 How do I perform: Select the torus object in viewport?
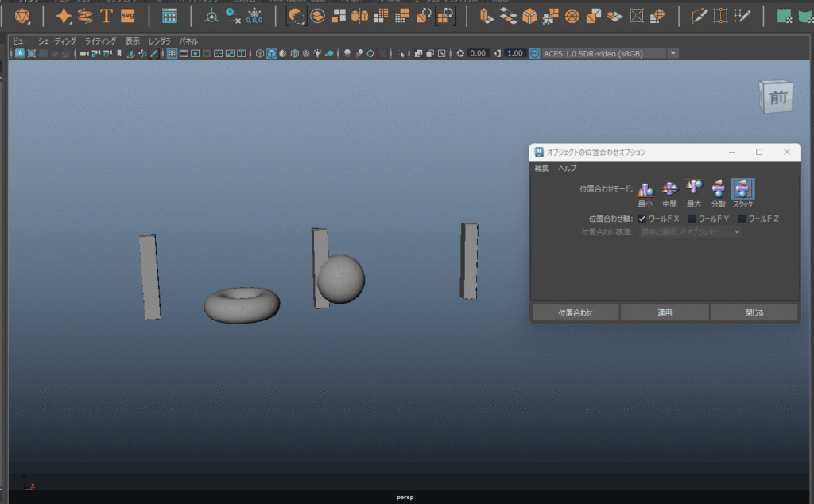coord(242,305)
